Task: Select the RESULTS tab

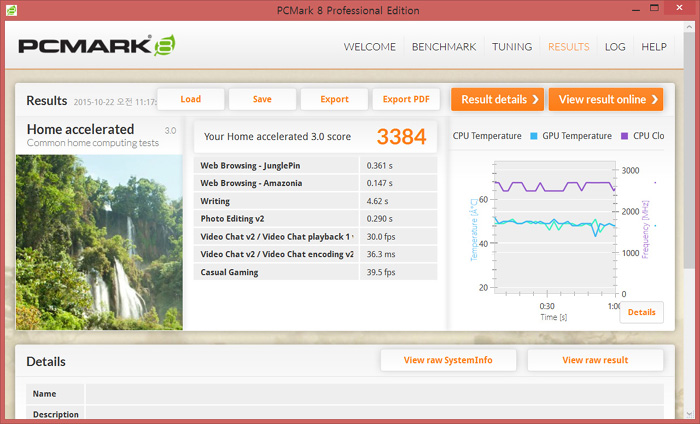Action: tap(568, 47)
